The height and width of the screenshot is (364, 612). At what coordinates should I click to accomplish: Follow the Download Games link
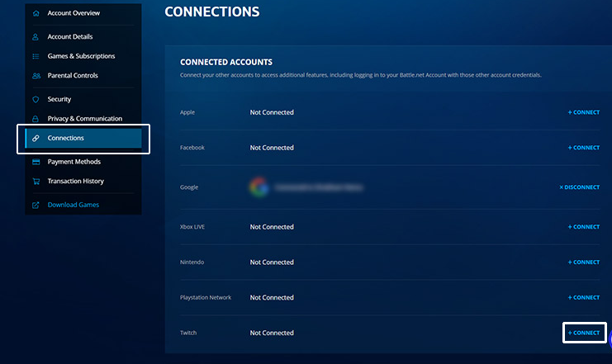pyautogui.click(x=74, y=205)
